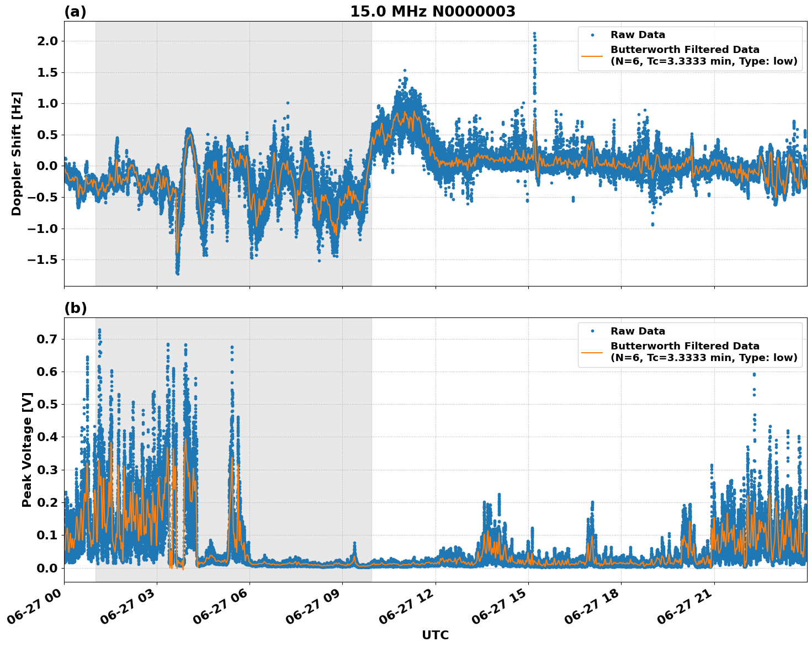812x647 pixels.
Task: Click the orange line sample in Peak Voltage legend
Action: click(x=592, y=352)
